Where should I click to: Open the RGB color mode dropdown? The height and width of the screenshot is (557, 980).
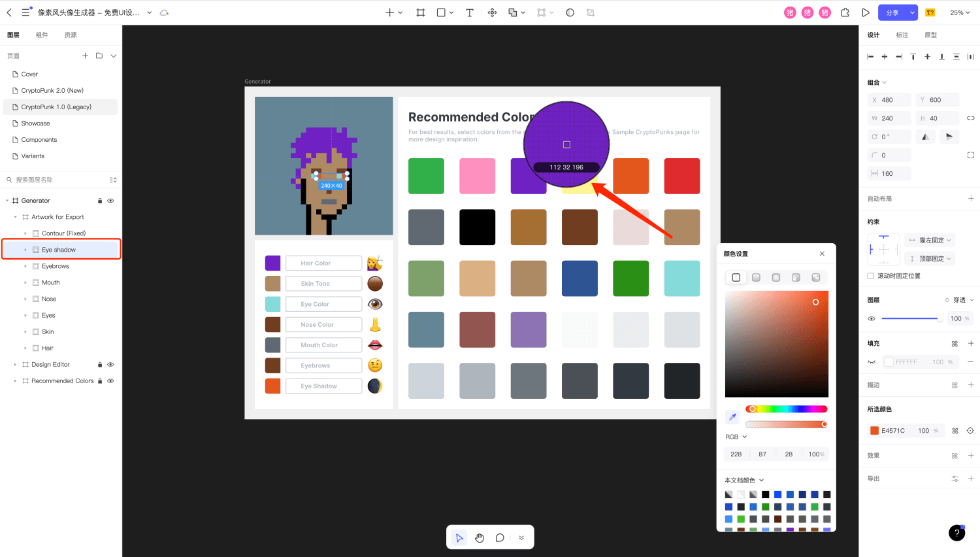(736, 437)
